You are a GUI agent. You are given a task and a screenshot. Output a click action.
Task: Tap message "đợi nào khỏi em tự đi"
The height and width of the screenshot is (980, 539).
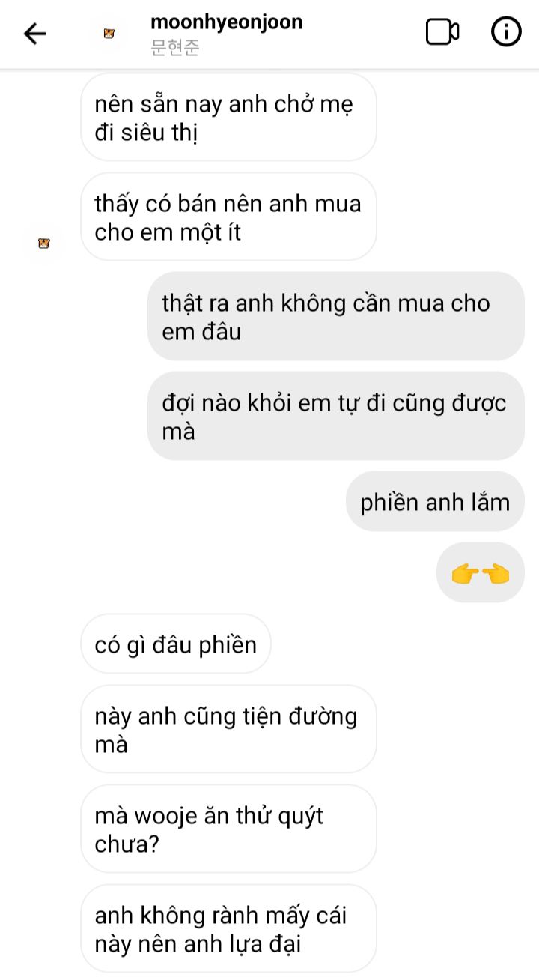(335, 417)
